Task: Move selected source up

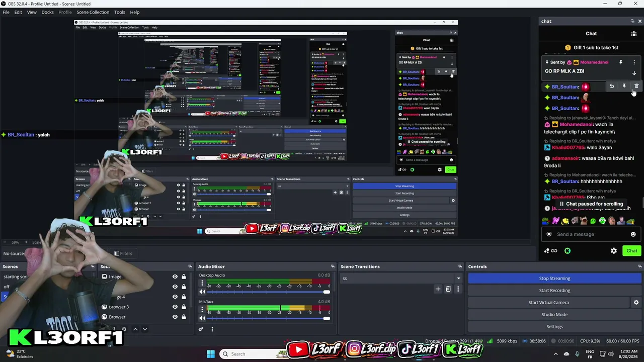Action: click(x=135, y=329)
